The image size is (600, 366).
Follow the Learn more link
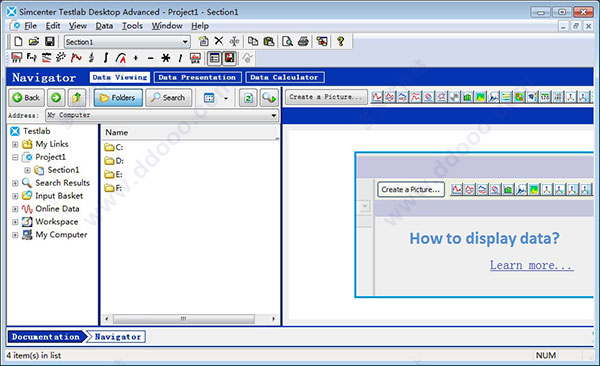tap(532, 265)
